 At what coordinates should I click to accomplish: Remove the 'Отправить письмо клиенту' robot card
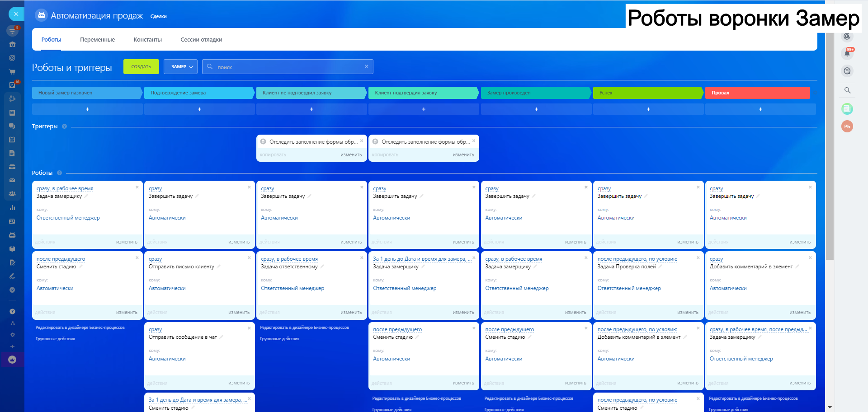coord(249,257)
